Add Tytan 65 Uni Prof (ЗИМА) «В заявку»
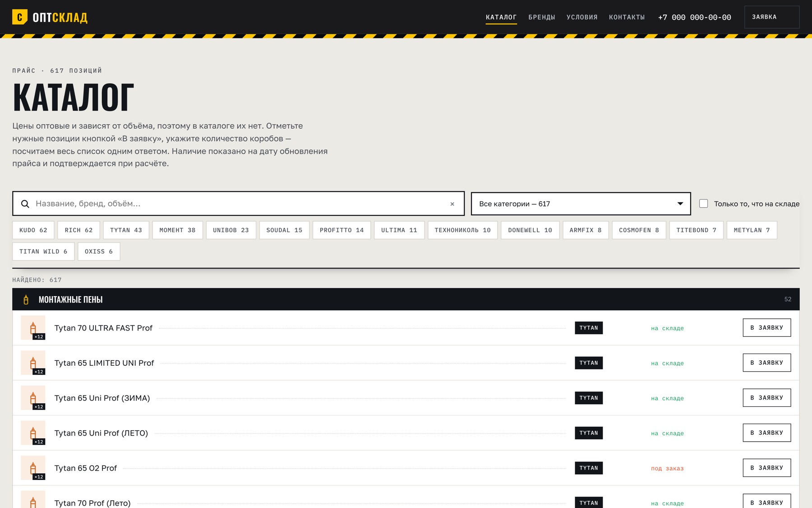Viewport: 812px width, 508px height. tap(767, 398)
